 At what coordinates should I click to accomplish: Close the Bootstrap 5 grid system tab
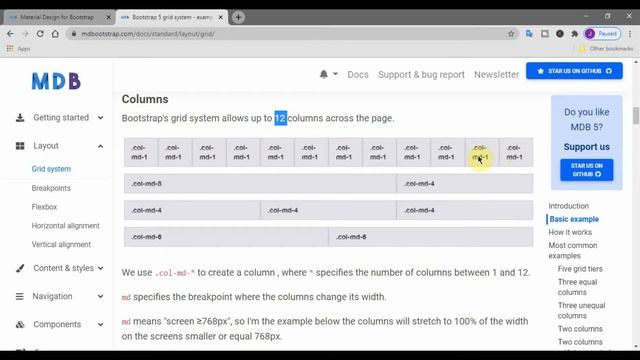[x=221, y=17]
